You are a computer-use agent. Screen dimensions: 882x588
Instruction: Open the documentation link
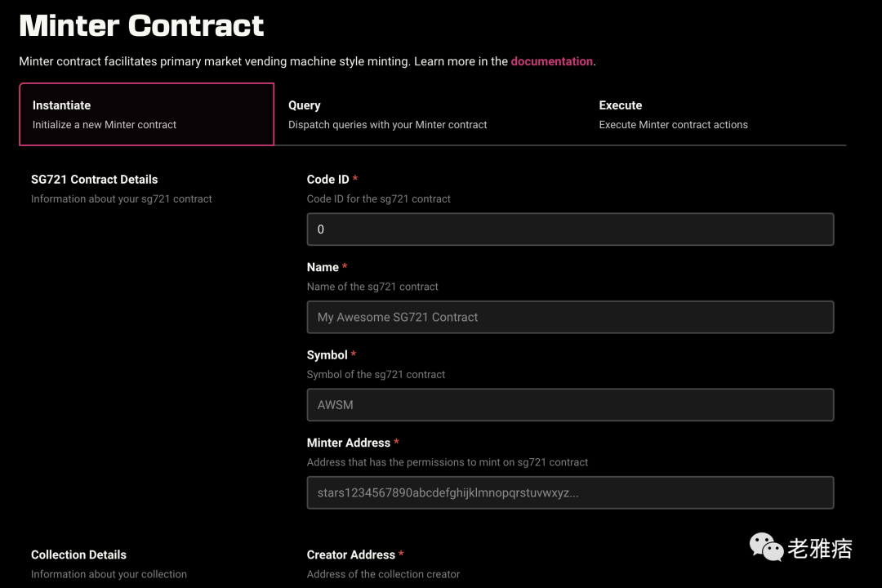(x=551, y=61)
